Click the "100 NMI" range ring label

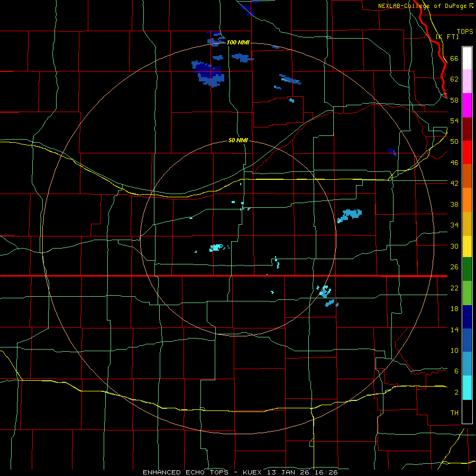(238, 42)
